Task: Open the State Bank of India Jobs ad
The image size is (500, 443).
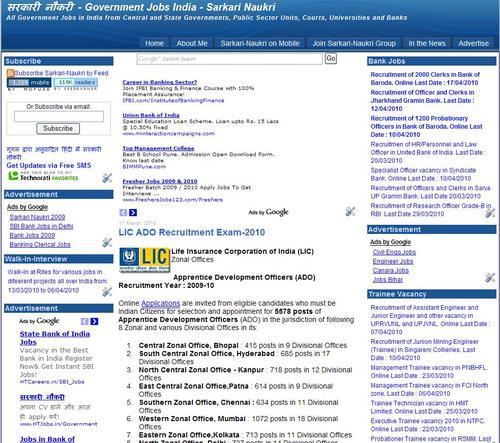Action: click(55, 338)
